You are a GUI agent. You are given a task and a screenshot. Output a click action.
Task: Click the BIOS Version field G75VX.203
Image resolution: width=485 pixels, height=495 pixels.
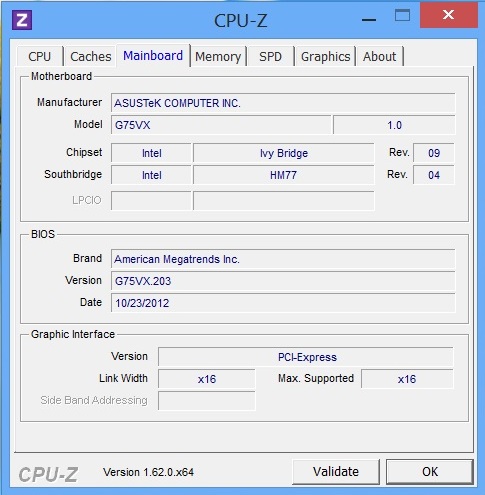[283, 281]
